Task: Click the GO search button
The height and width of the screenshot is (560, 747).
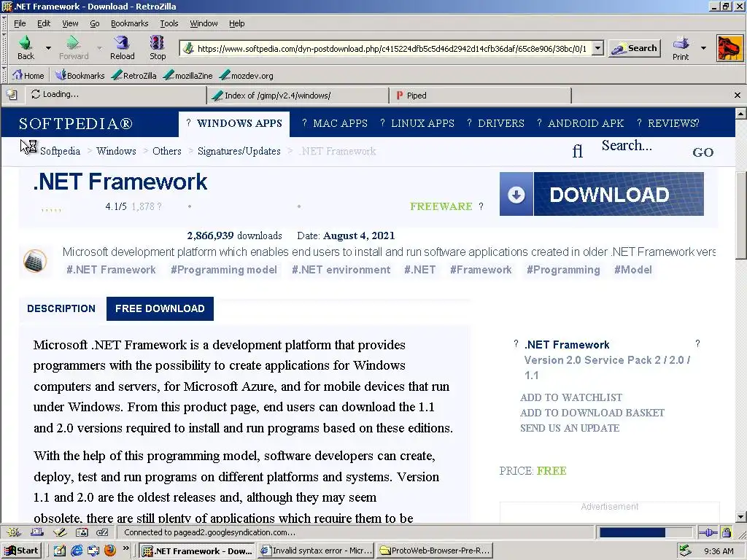Action: 703,152
